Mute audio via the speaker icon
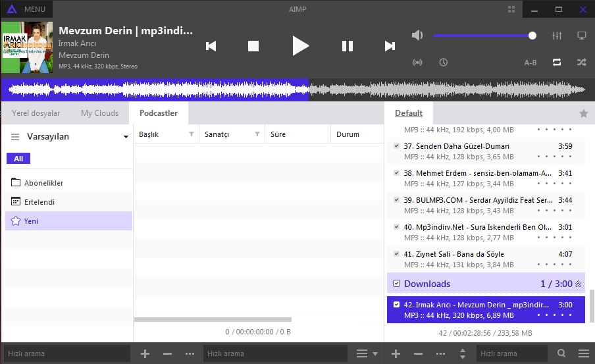 (x=417, y=36)
